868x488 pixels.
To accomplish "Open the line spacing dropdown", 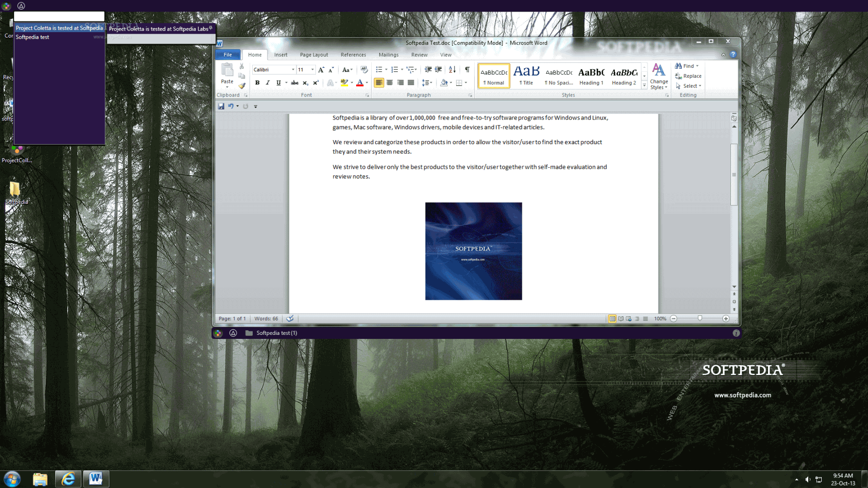I will pyautogui.click(x=426, y=83).
